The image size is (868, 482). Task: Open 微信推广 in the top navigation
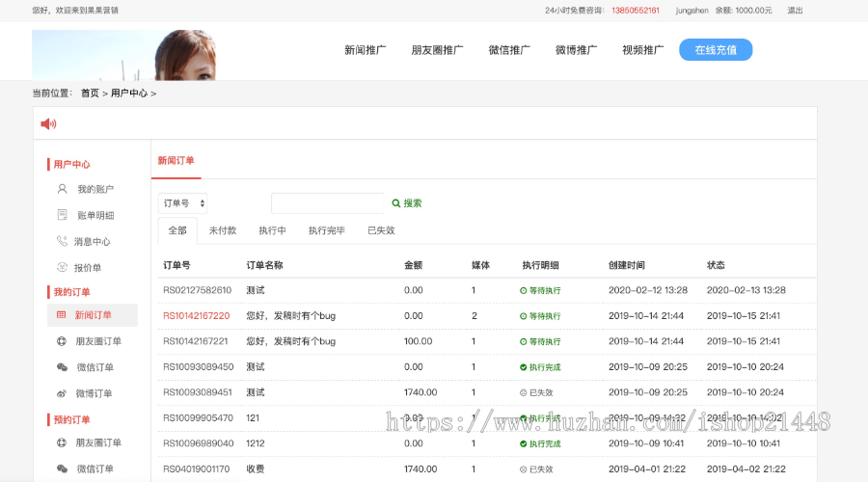[x=509, y=50]
